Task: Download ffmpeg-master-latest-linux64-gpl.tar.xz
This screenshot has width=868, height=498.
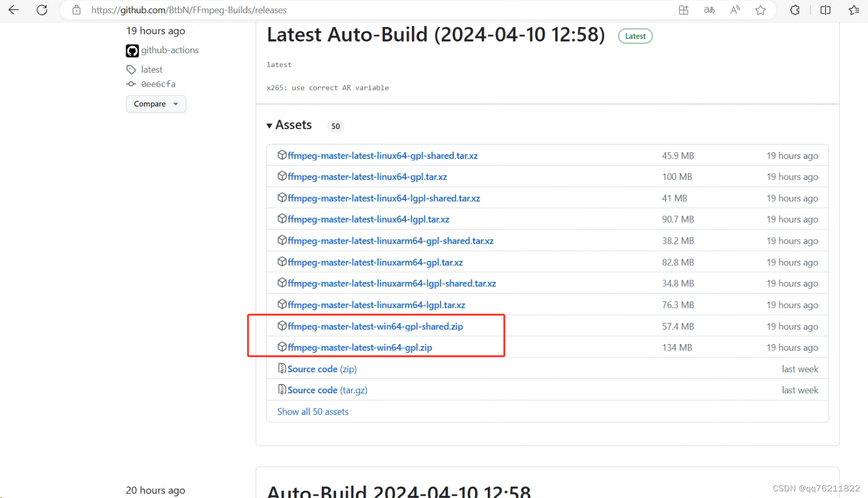Action: (x=367, y=177)
